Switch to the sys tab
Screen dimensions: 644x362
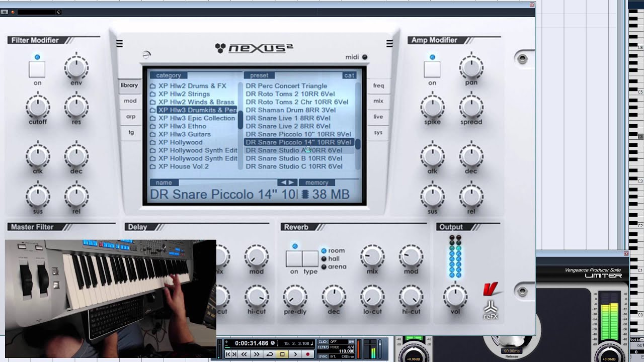pos(378,132)
